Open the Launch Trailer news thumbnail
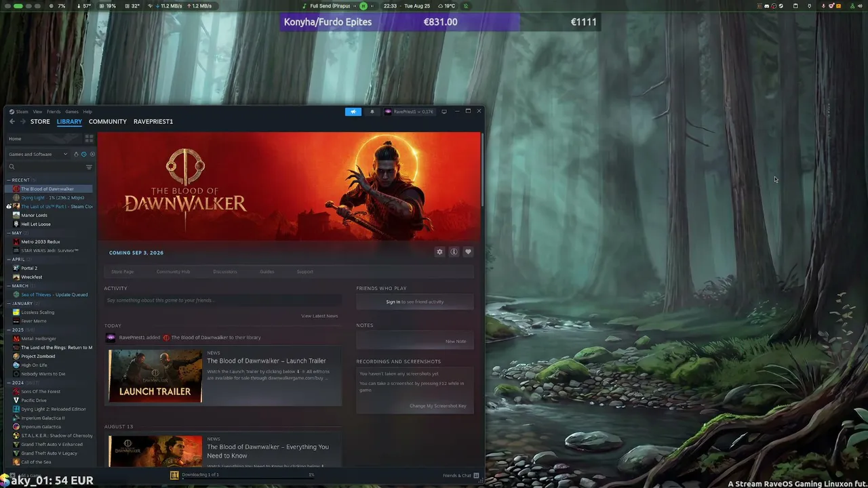This screenshot has height=488, width=868. click(155, 376)
